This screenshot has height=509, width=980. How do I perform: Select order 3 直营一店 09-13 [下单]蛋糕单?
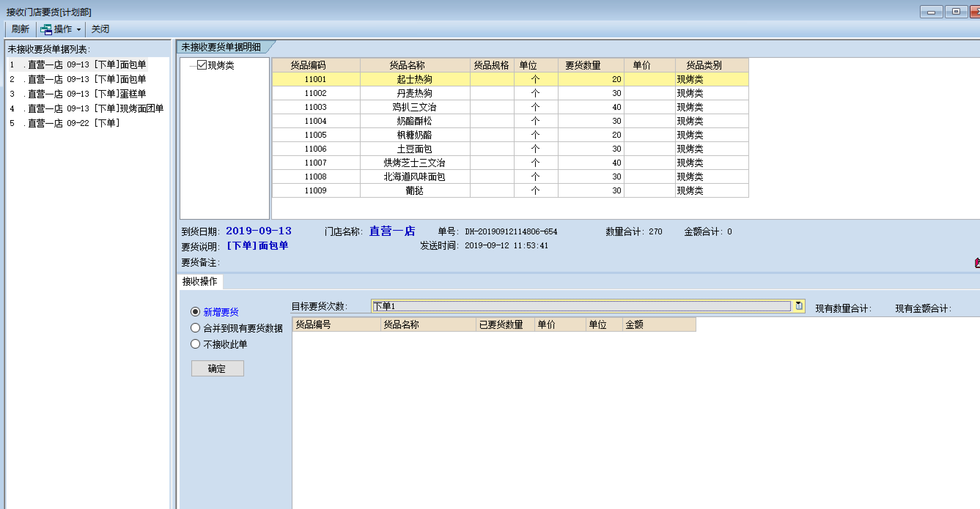(78, 93)
